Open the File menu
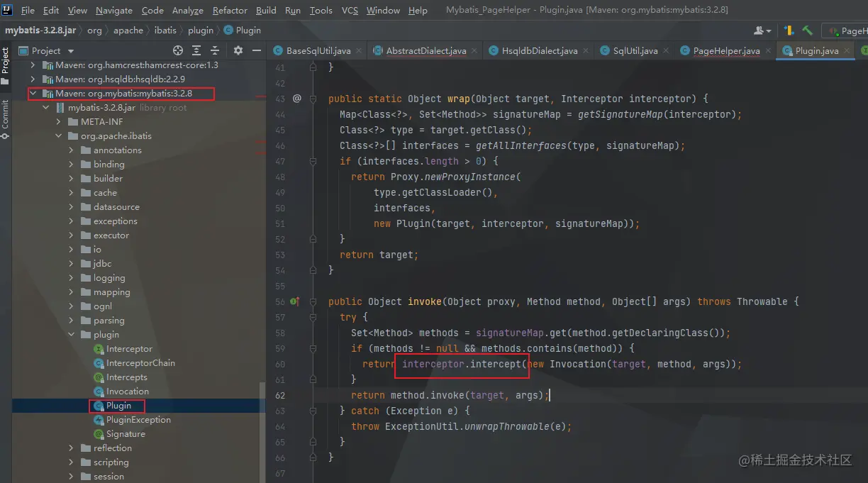The height and width of the screenshot is (483, 868). coord(28,10)
